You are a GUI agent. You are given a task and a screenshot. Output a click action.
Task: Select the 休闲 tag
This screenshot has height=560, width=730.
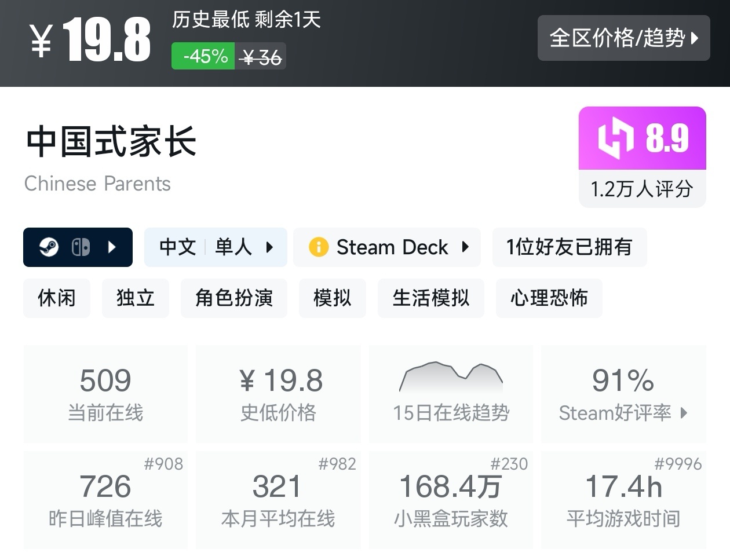pyautogui.click(x=57, y=298)
